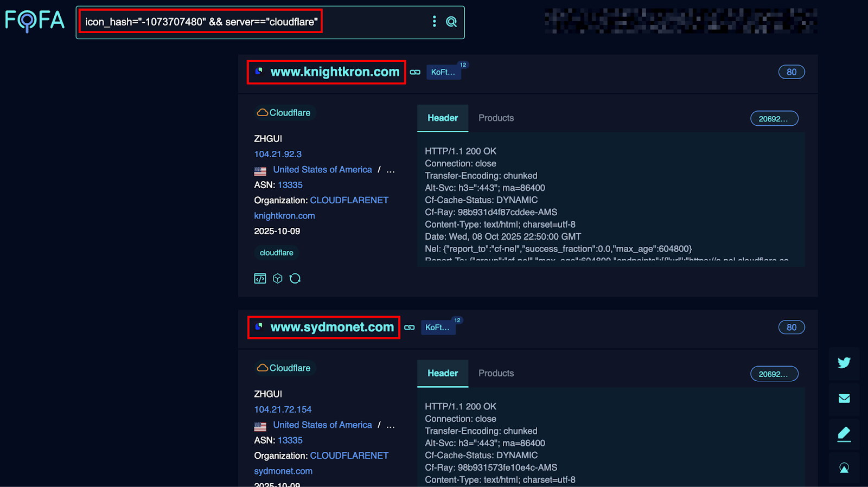868x487 pixels.
Task: Click the refresh icon in knightkron card
Action: point(295,278)
